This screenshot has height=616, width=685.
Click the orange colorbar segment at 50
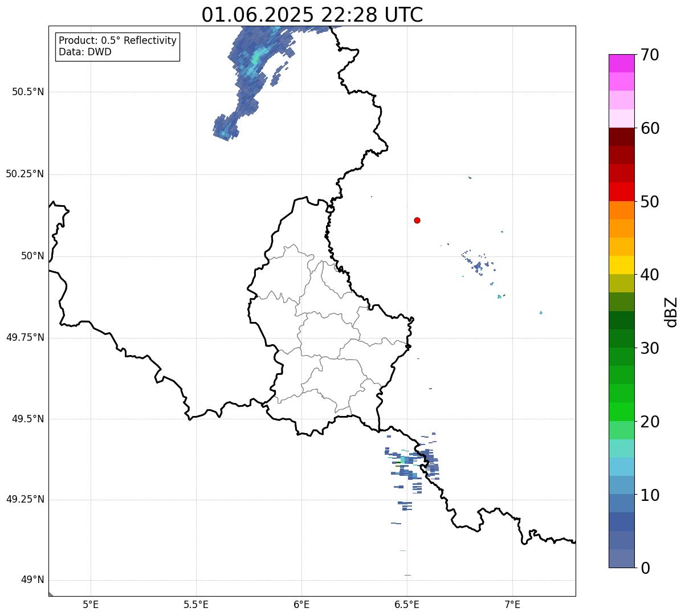click(x=621, y=210)
